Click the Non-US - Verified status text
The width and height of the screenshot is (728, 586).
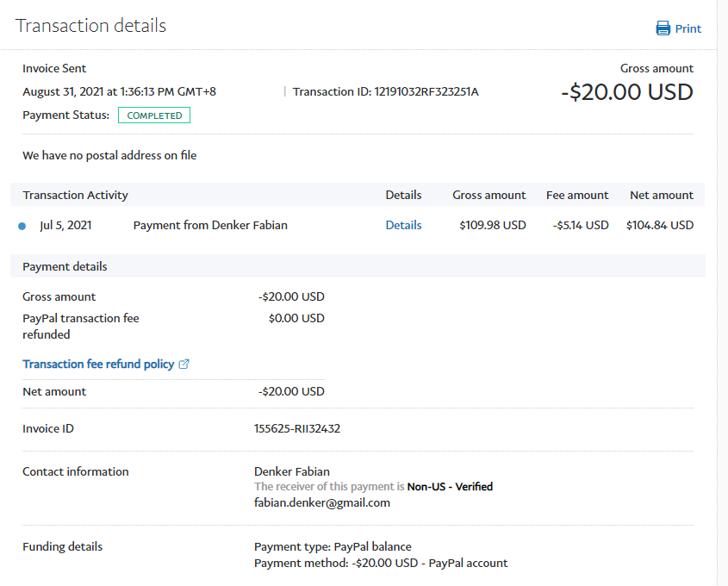(x=450, y=487)
